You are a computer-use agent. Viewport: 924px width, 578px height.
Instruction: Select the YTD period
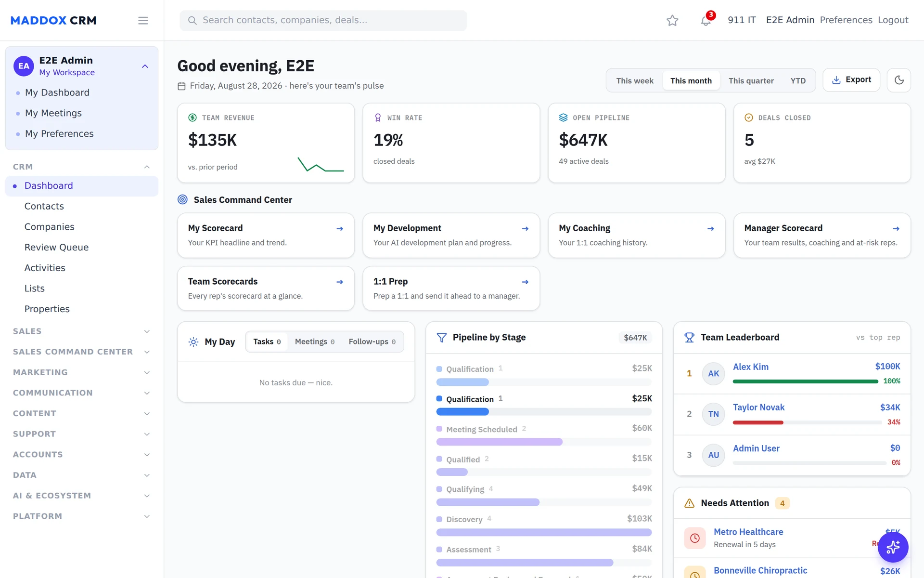tap(797, 80)
